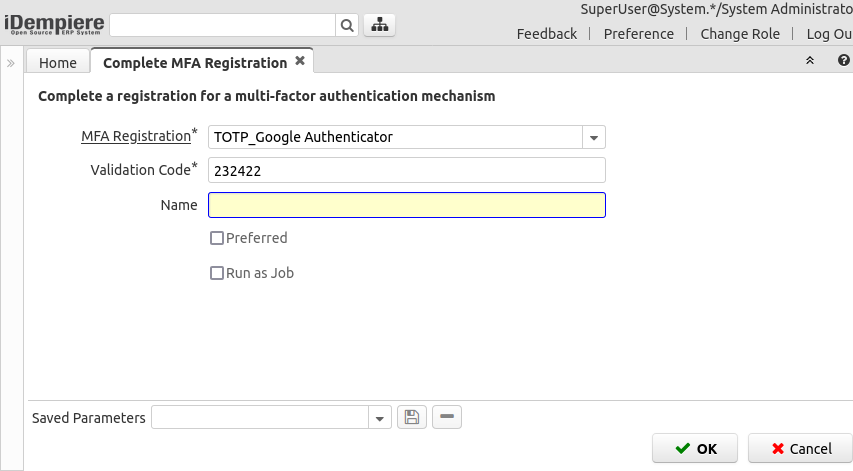
Task: Open the Preference link
Action: [639, 34]
